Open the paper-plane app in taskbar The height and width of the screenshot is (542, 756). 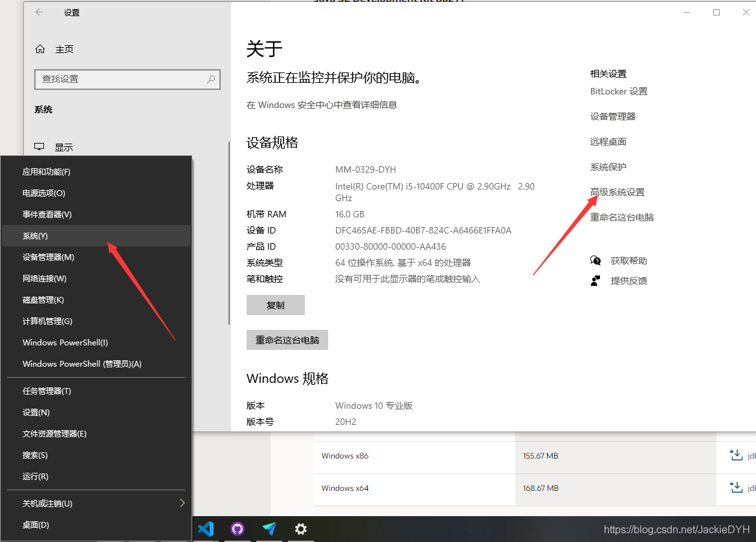(x=269, y=529)
